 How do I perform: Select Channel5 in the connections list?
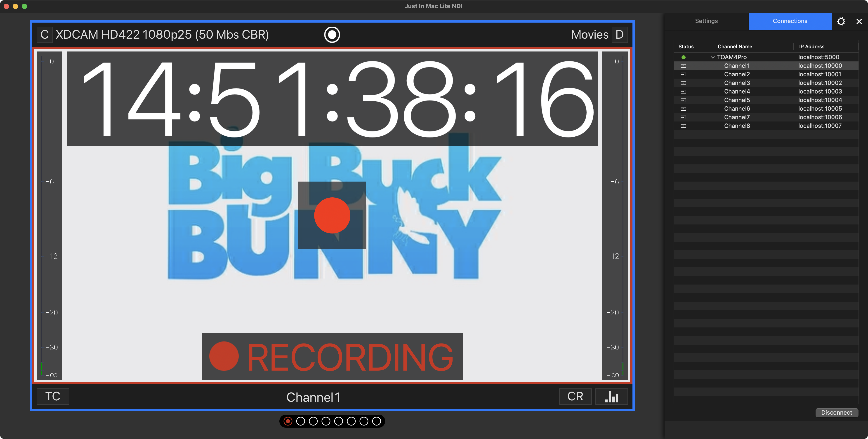tap(766, 100)
